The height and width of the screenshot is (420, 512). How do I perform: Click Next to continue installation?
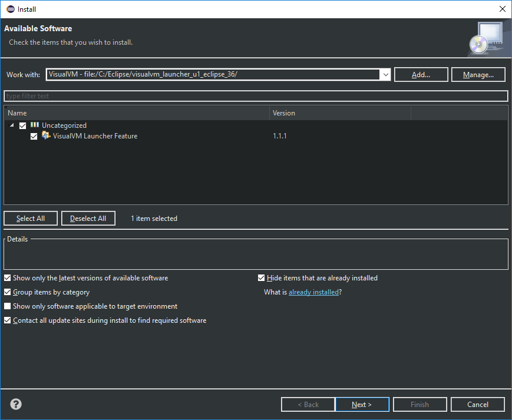[x=362, y=405]
